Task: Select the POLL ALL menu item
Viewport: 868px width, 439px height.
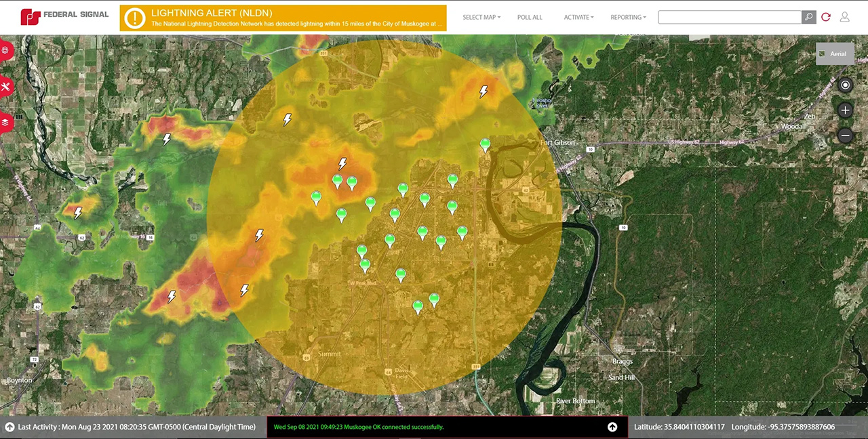Action: (530, 17)
